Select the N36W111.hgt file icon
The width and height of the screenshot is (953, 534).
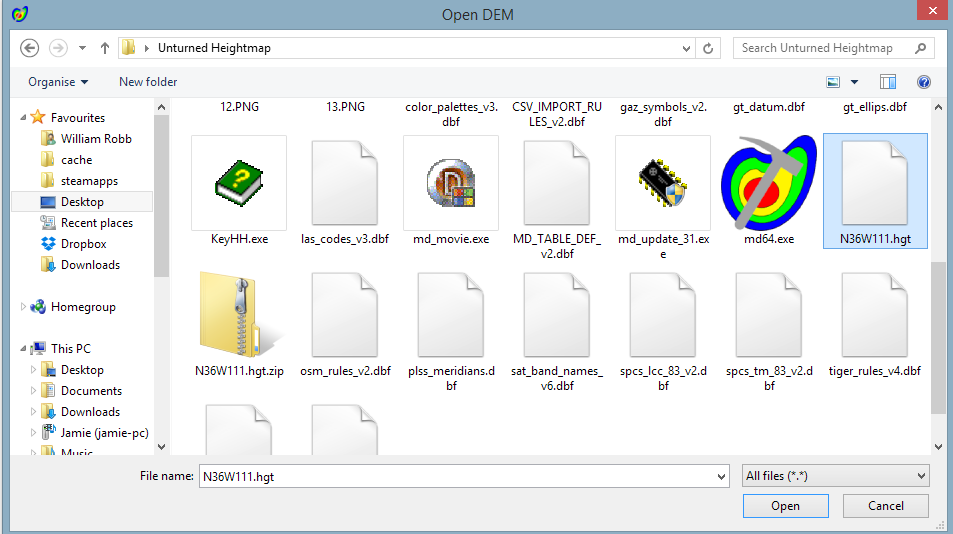(x=875, y=183)
